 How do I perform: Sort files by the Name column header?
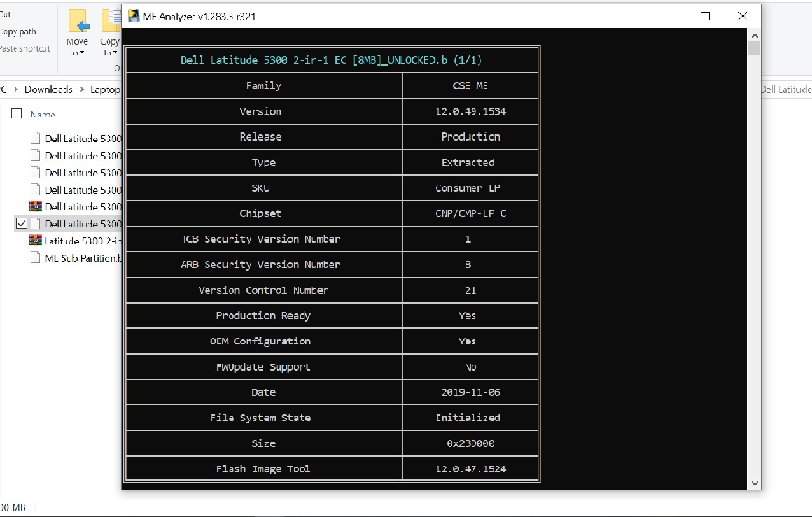43,115
